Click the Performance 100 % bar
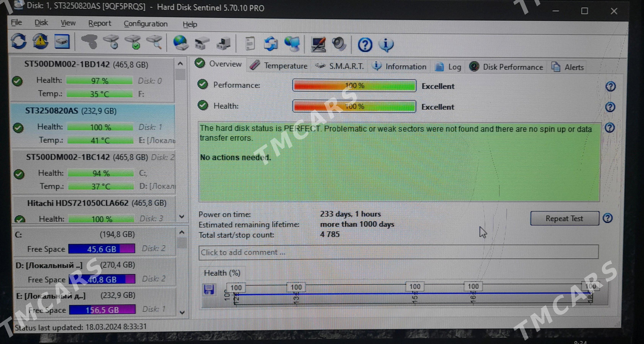644x344 pixels. point(354,85)
